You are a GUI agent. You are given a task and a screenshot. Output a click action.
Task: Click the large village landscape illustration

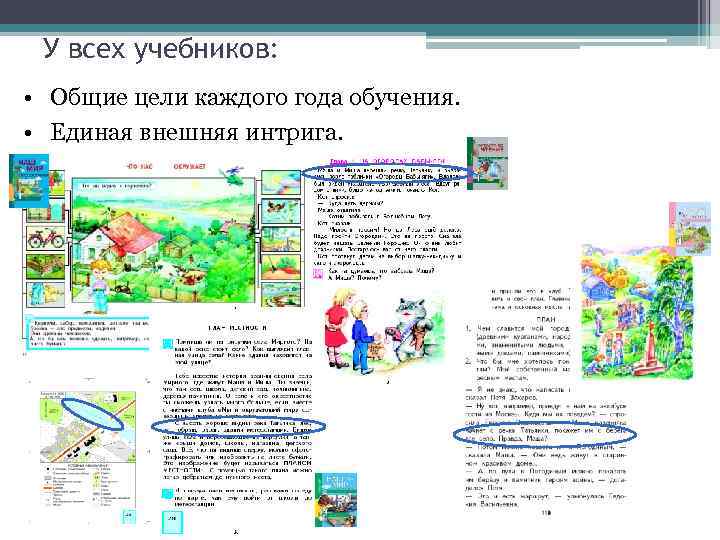[163, 240]
